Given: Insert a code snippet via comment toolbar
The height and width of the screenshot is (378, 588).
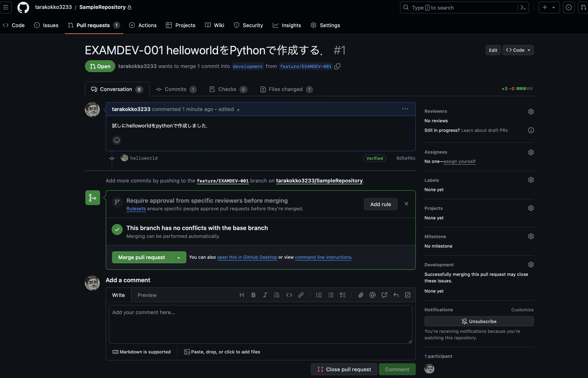Looking at the screenshot, I should (x=289, y=295).
